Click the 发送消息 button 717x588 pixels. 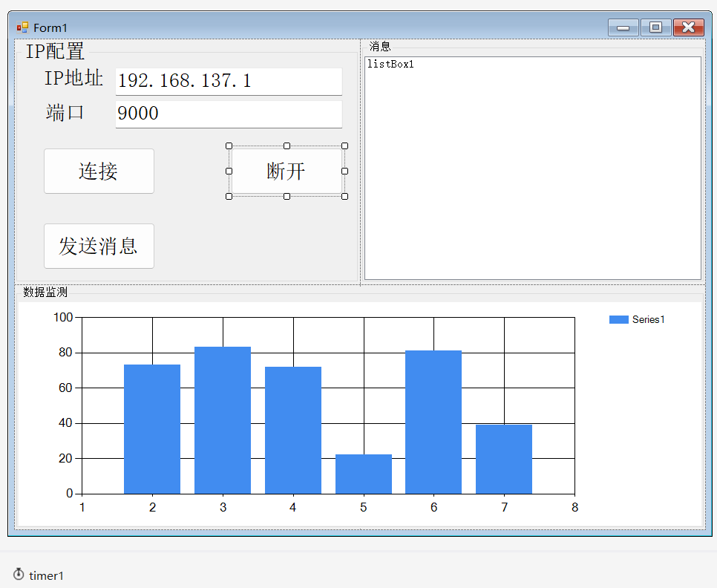click(x=99, y=246)
